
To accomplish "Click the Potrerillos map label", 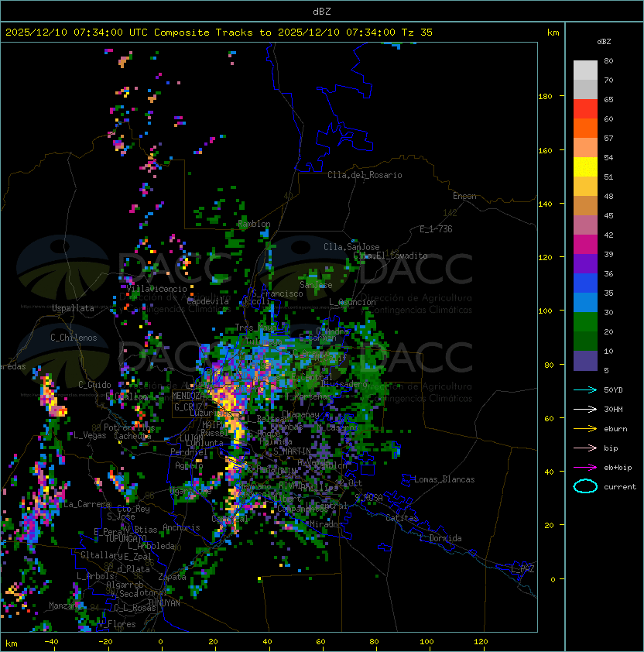I will 129,427.
